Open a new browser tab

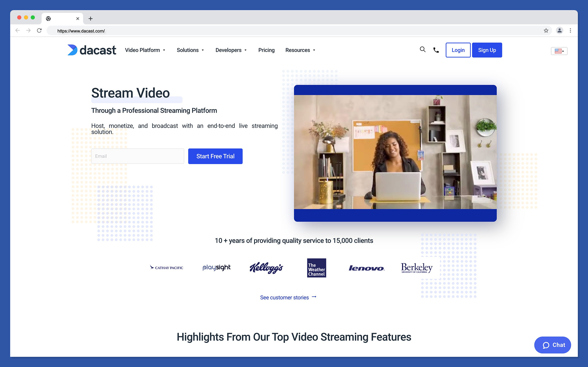coord(90,18)
